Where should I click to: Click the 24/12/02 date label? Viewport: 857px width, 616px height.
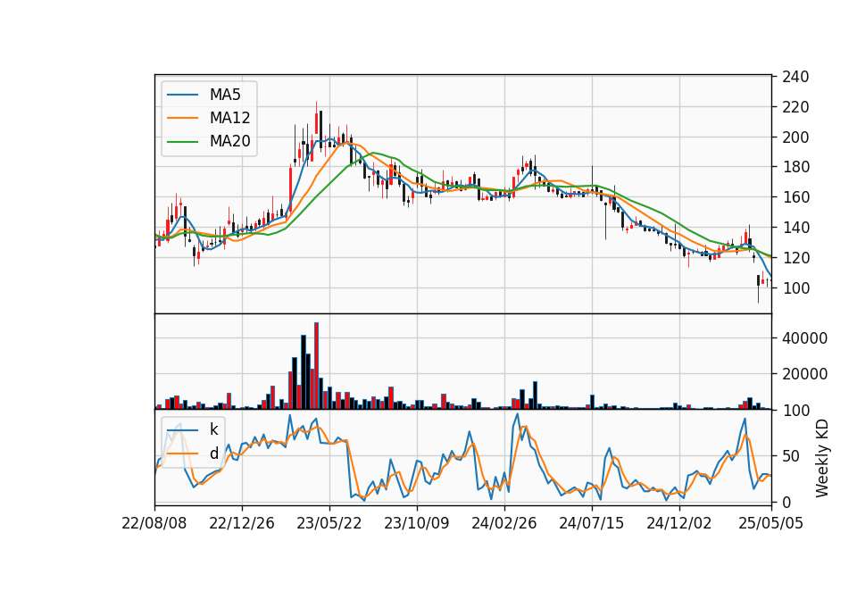[x=679, y=523]
